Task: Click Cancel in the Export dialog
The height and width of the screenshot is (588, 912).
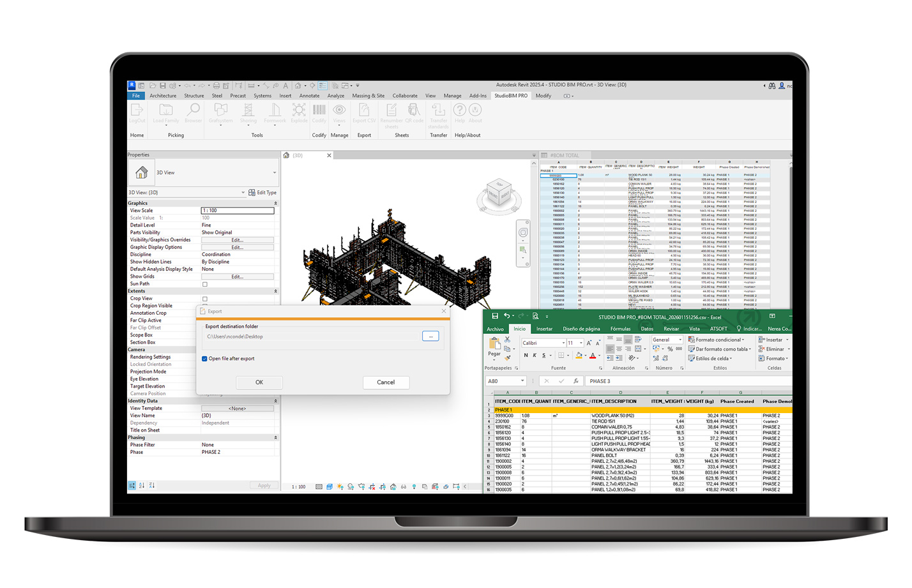Action: pyautogui.click(x=386, y=382)
